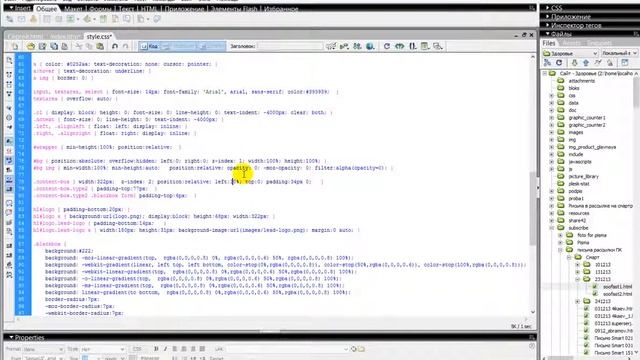
Task: Select the soofast2.html file
Action: pos(617,294)
